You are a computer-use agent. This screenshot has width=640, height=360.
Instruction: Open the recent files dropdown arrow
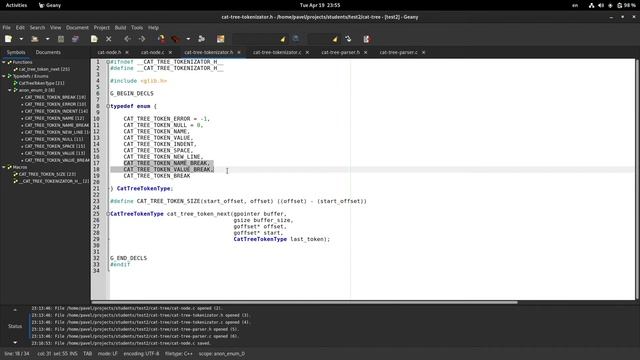47,39
